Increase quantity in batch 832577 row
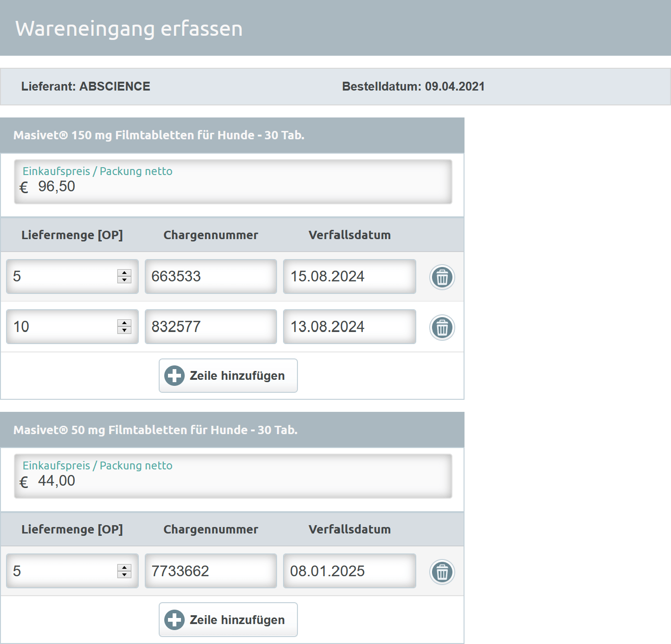671x644 pixels. [x=124, y=323]
